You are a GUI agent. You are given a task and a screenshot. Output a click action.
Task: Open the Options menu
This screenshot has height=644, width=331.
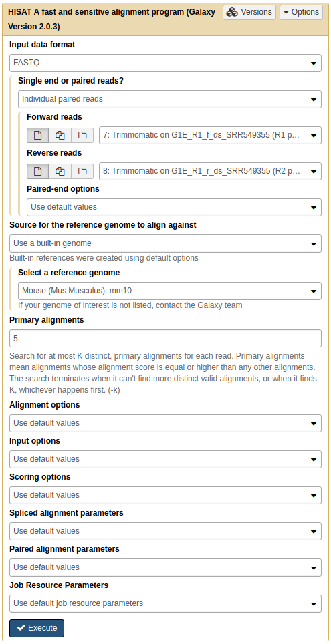(301, 12)
